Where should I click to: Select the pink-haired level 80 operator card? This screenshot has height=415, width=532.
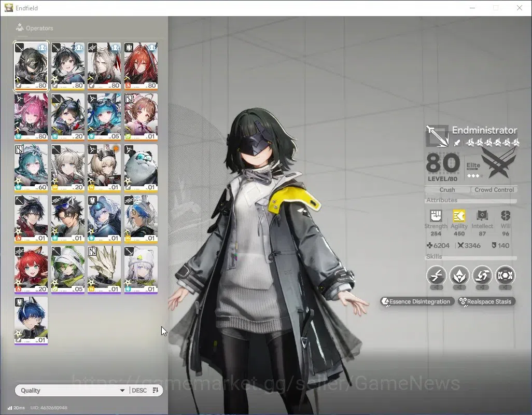(31, 117)
